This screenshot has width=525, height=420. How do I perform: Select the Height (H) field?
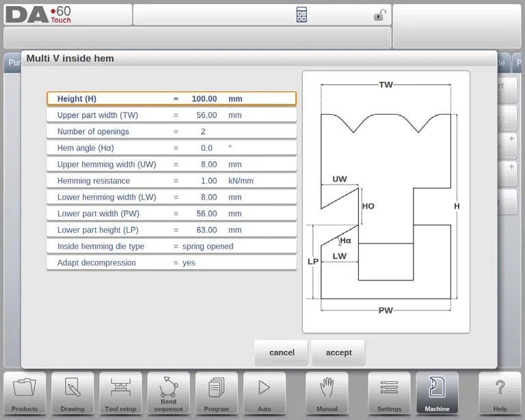[172, 98]
